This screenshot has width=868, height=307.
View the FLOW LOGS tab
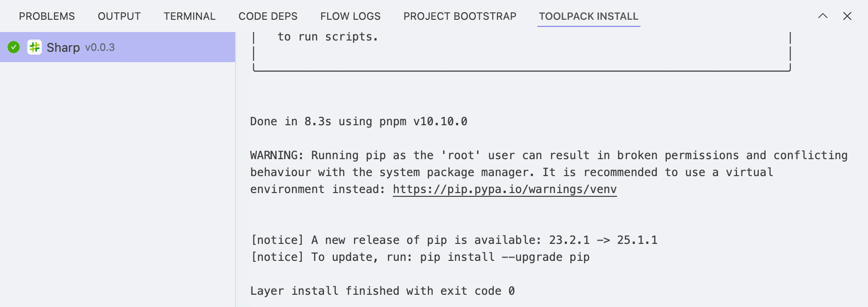350,16
